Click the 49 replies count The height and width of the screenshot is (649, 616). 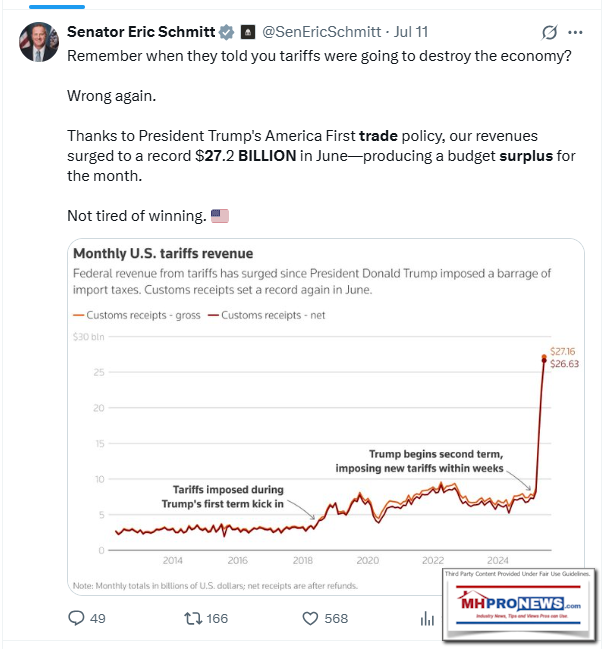click(x=97, y=618)
